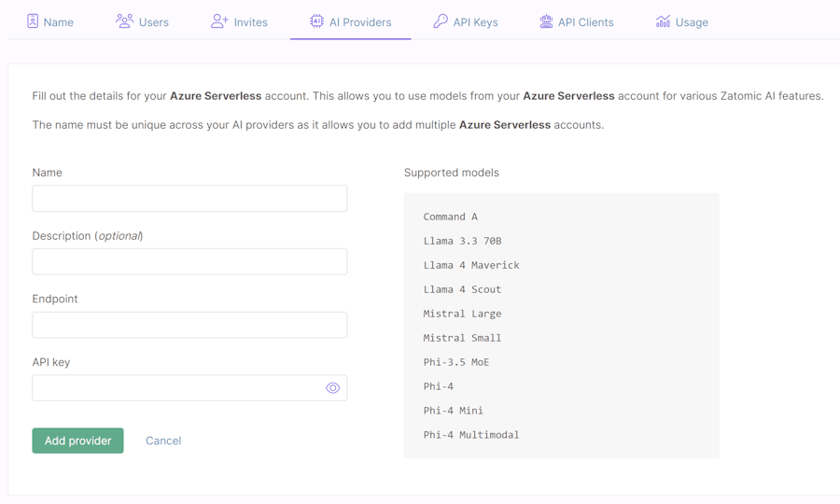
Task: Click into the Endpoint input field
Action: [189, 325]
